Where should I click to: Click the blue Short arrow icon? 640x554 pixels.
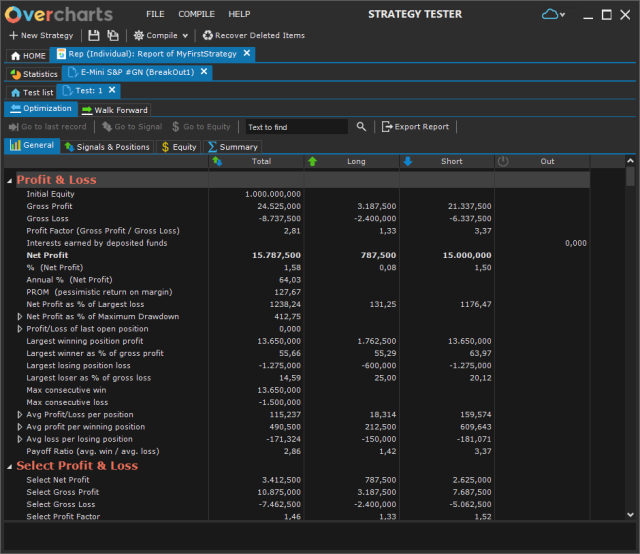[x=407, y=161]
